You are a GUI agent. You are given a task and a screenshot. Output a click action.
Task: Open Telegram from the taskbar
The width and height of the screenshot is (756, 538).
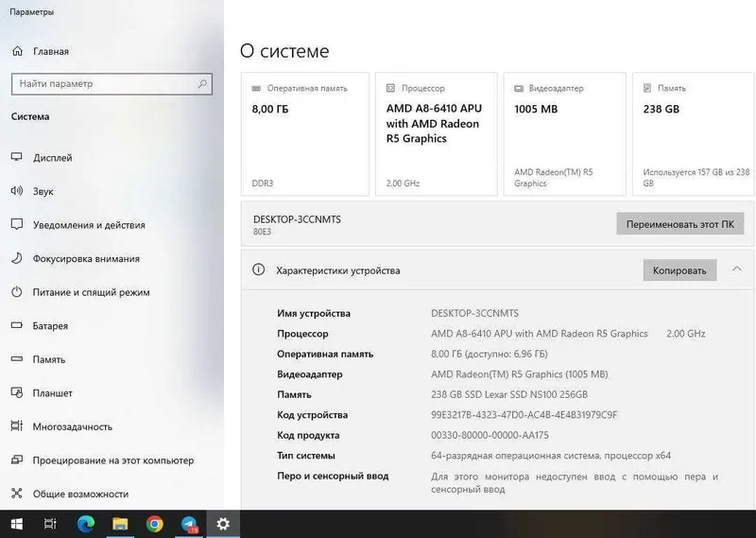pyautogui.click(x=189, y=524)
